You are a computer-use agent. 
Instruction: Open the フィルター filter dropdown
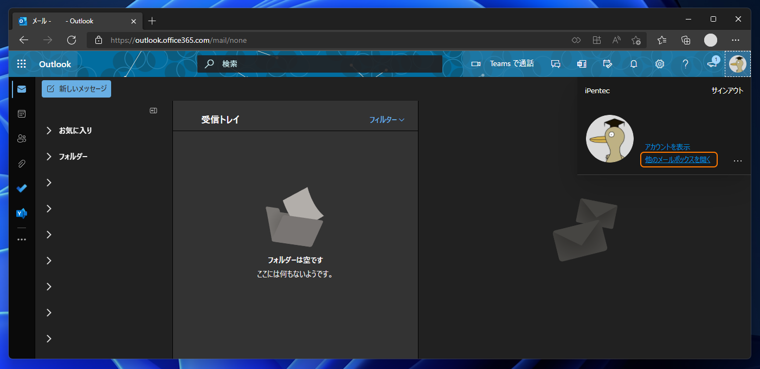(387, 120)
